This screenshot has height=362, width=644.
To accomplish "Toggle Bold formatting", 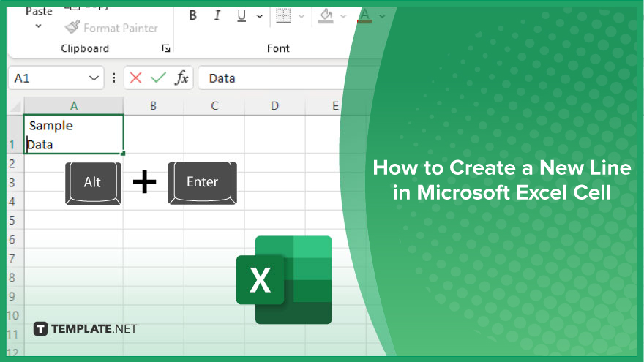I will pos(192,15).
